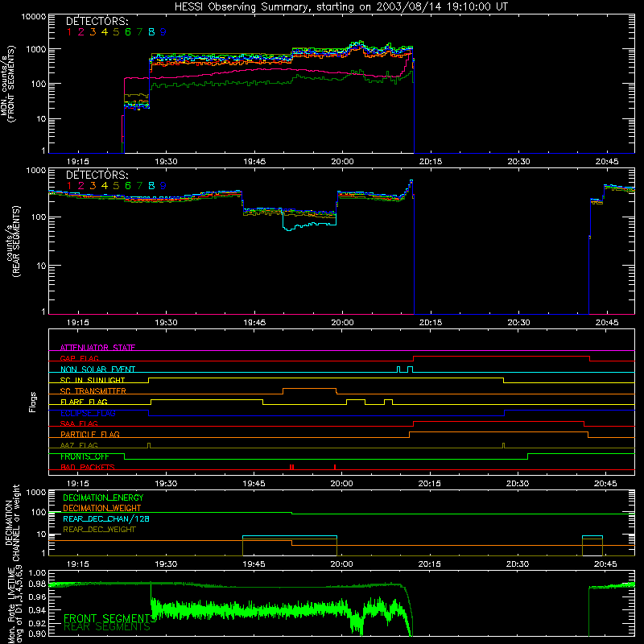Click detector number 1 in front segments legend
644x644 pixels.
[69, 32]
